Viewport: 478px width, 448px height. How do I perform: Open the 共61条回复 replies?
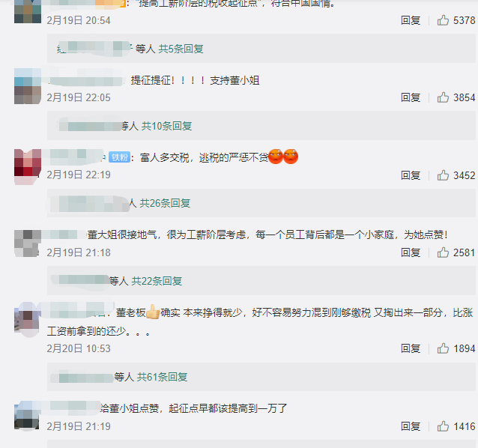point(162,377)
